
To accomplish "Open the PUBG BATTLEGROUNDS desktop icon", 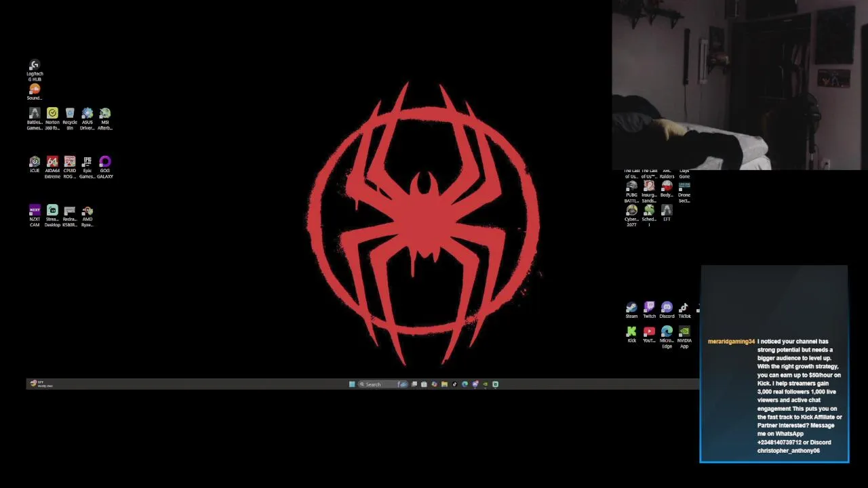I will tap(631, 192).
